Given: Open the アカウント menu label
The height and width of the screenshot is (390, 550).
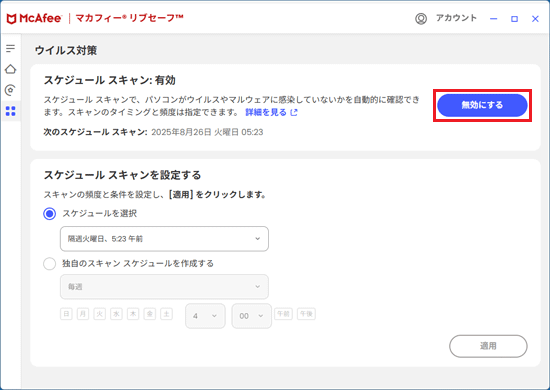Looking at the screenshot, I should (x=456, y=18).
